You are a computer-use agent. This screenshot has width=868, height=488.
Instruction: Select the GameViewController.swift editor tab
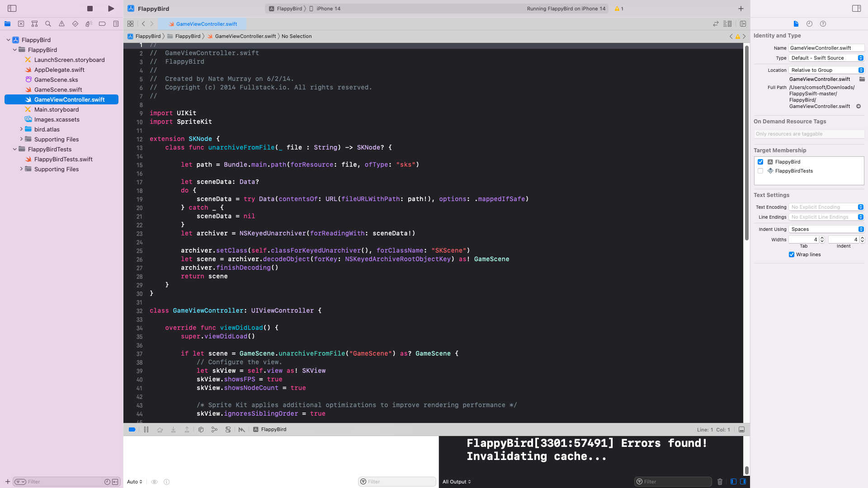tap(203, 24)
